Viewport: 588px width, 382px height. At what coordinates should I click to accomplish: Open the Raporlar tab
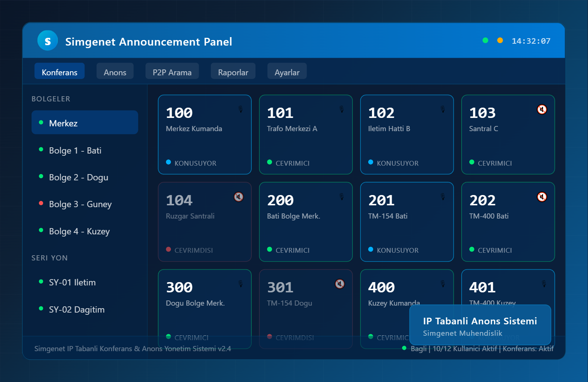pos(233,72)
